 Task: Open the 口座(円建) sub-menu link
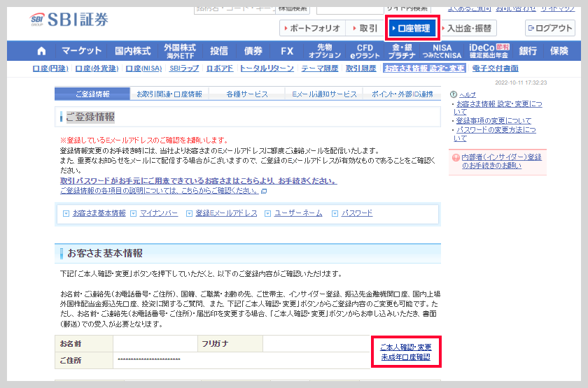[x=50, y=69]
